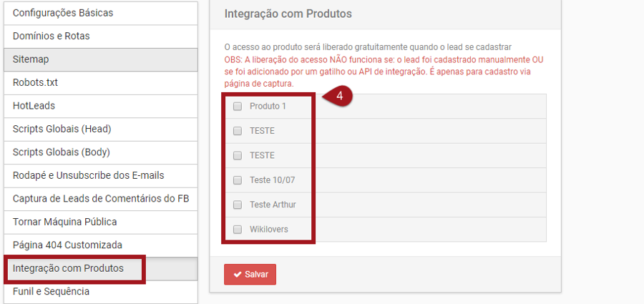The width and height of the screenshot is (644, 304).
Task: Select the Wikilovers product checkbox
Action: click(238, 230)
